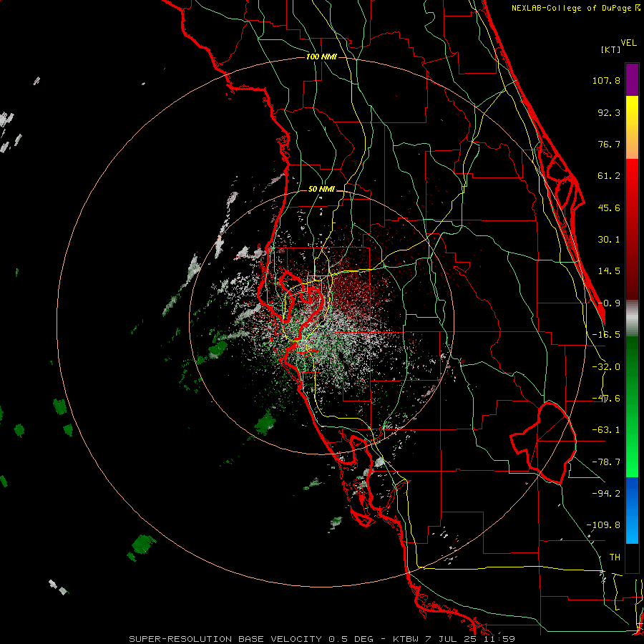Click the -94.2 velocity legend value
The image size is (644, 644).
[606, 494]
